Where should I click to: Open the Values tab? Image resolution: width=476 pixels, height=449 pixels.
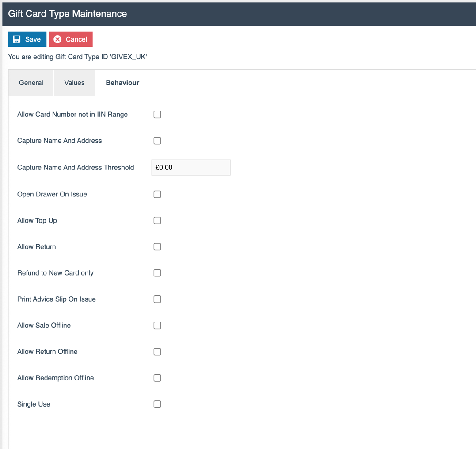(74, 83)
